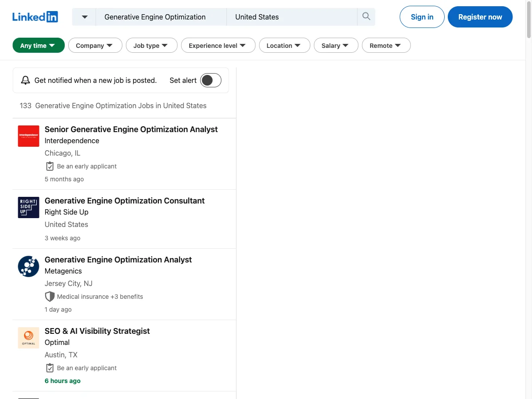Click the search magnifying glass icon
532x399 pixels.
[366, 16]
